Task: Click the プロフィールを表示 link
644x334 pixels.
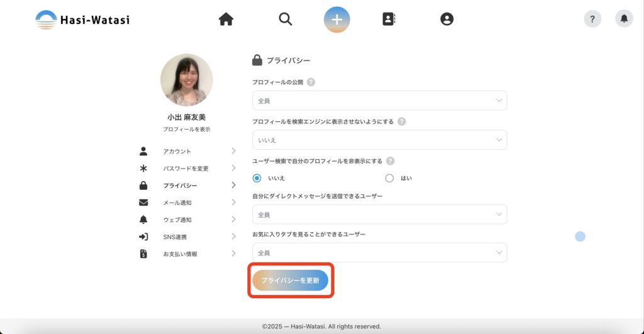Action: (x=186, y=129)
